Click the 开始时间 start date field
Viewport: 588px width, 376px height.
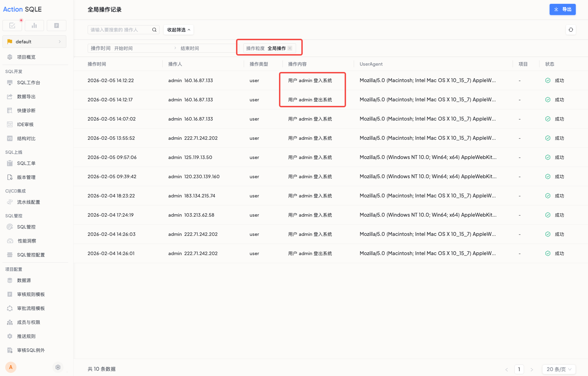[140, 48]
